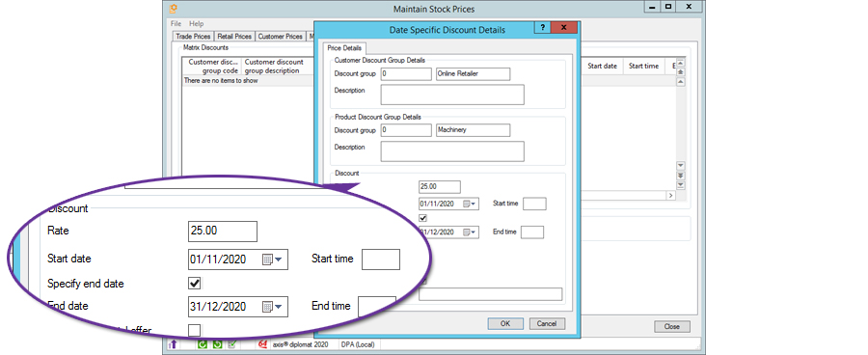Click the OK button in the dialog

(504, 324)
